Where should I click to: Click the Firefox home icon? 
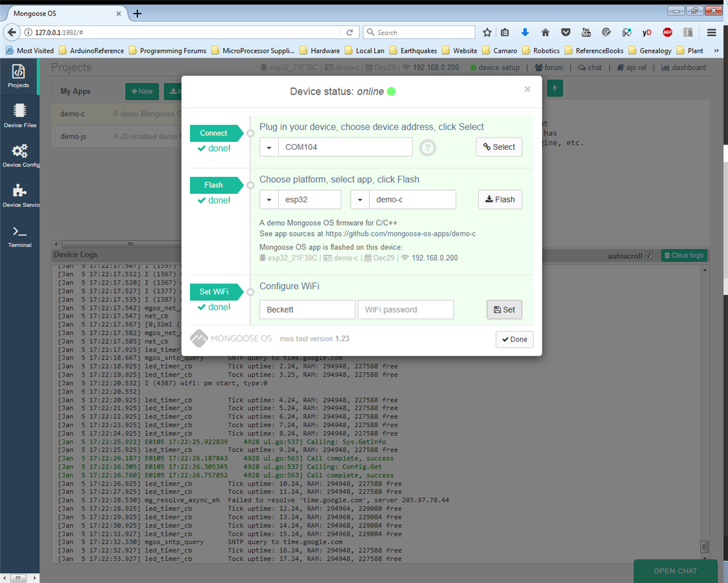click(x=545, y=32)
